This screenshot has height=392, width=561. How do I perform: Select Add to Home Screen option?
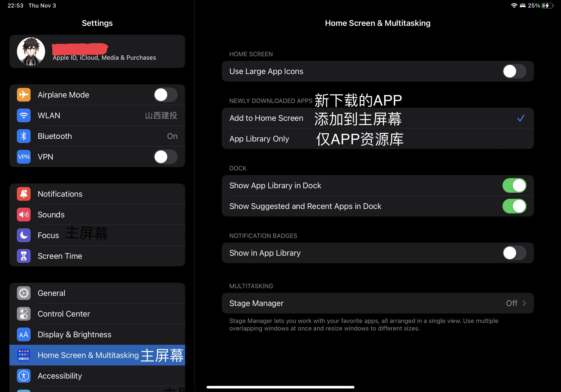click(378, 118)
